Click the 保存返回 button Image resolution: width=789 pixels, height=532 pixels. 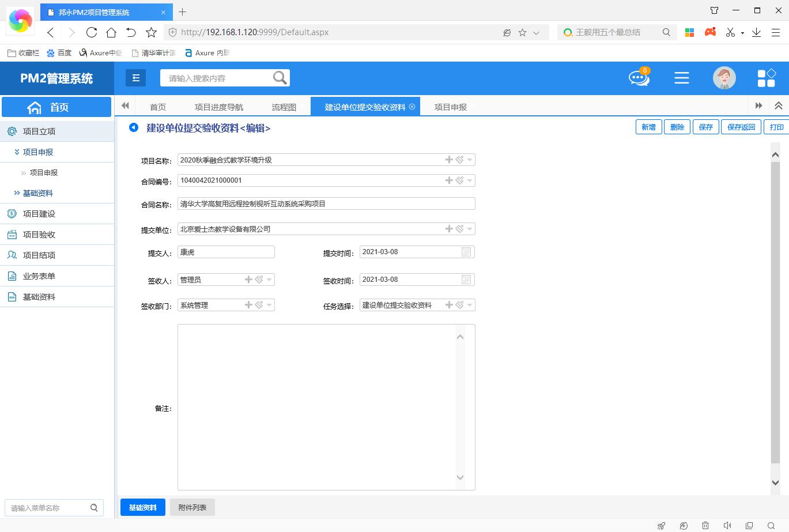tap(741, 127)
